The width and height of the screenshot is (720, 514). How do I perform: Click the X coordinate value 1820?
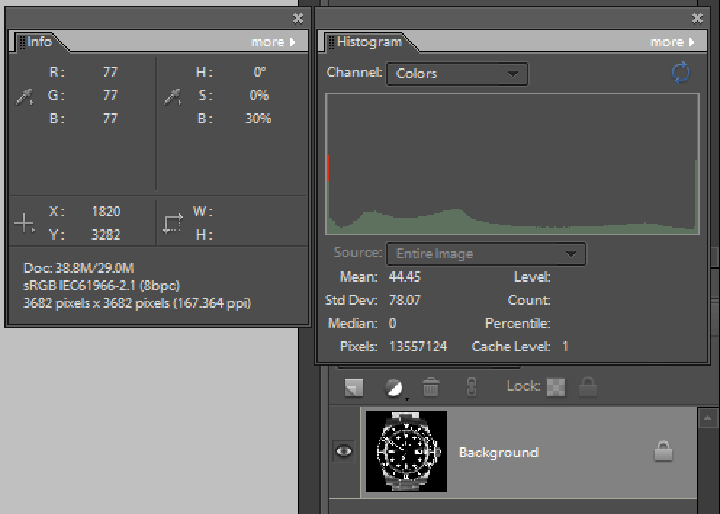coord(106,212)
